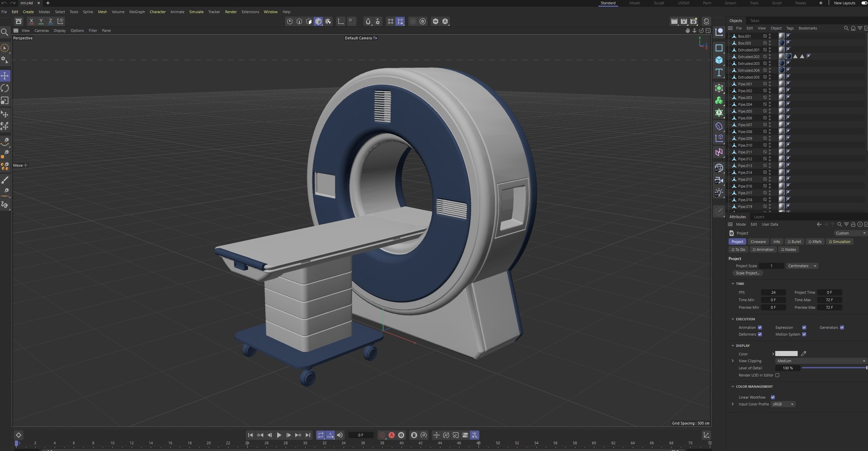Switch to the Sculpt layout tab
This screenshot has height=451, width=868.
pyautogui.click(x=659, y=3)
